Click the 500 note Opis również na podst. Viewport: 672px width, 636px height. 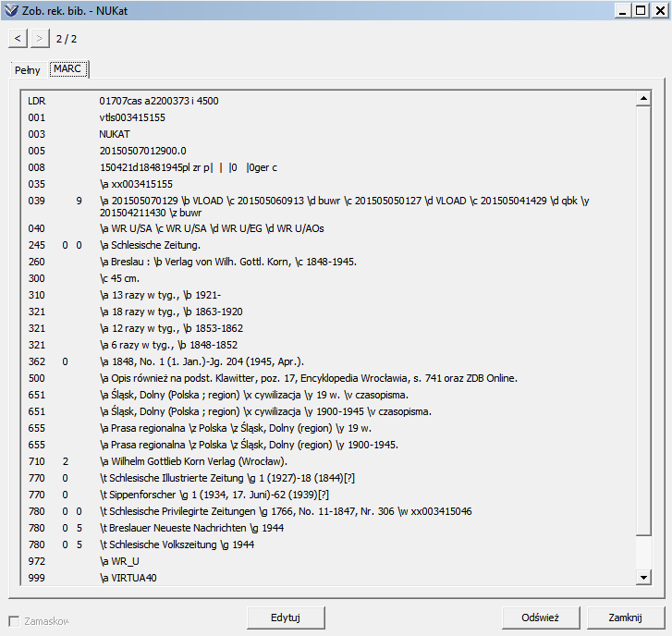(309, 379)
